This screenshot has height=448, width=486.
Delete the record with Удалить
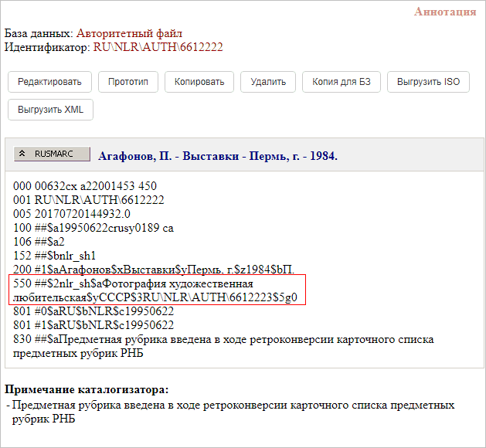[268, 82]
